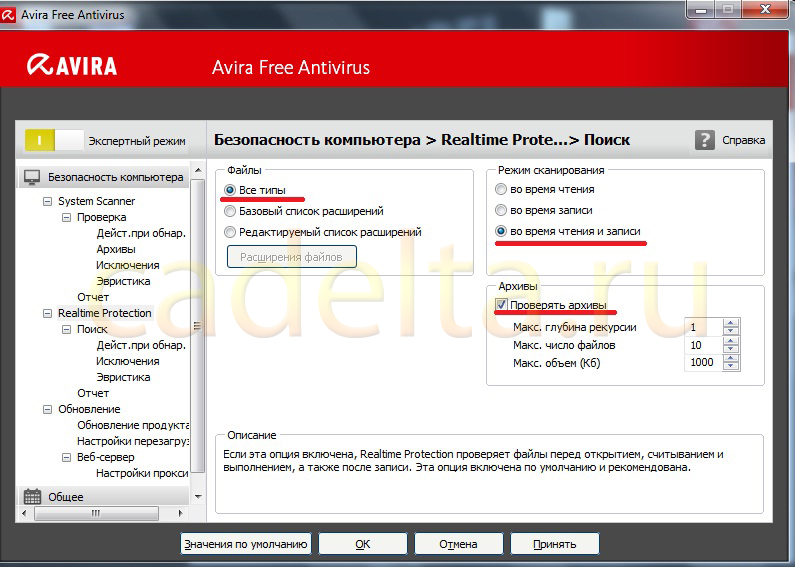Select System Scanner in the tree
This screenshot has height=567, width=795.
click(x=96, y=201)
